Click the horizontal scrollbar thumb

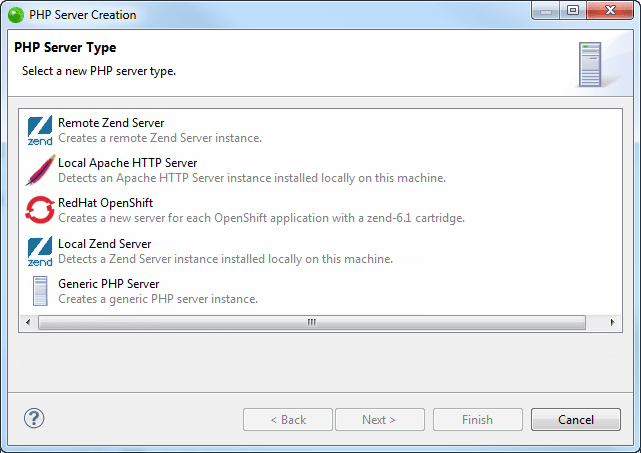tap(312, 322)
